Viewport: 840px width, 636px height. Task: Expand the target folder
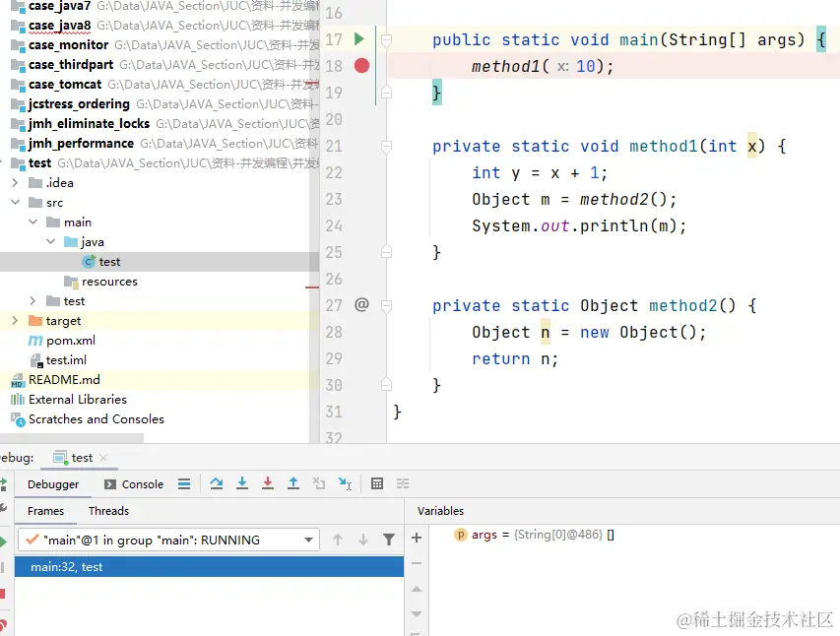point(15,320)
